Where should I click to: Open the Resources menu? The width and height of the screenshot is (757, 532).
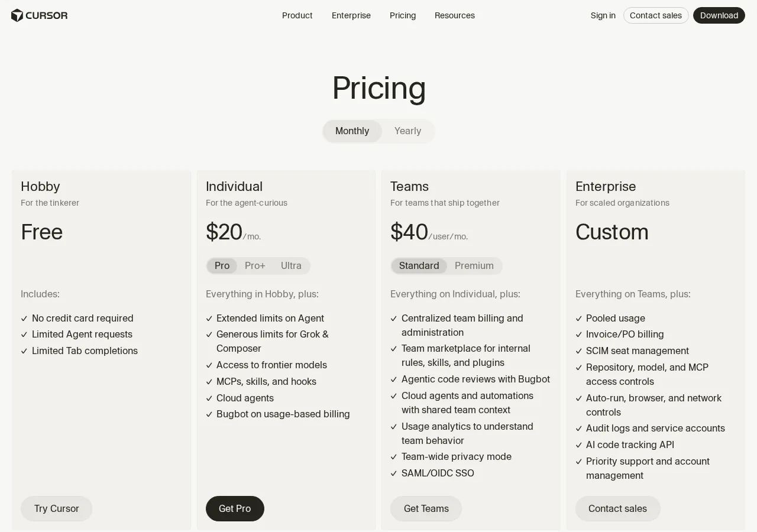[x=455, y=15]
